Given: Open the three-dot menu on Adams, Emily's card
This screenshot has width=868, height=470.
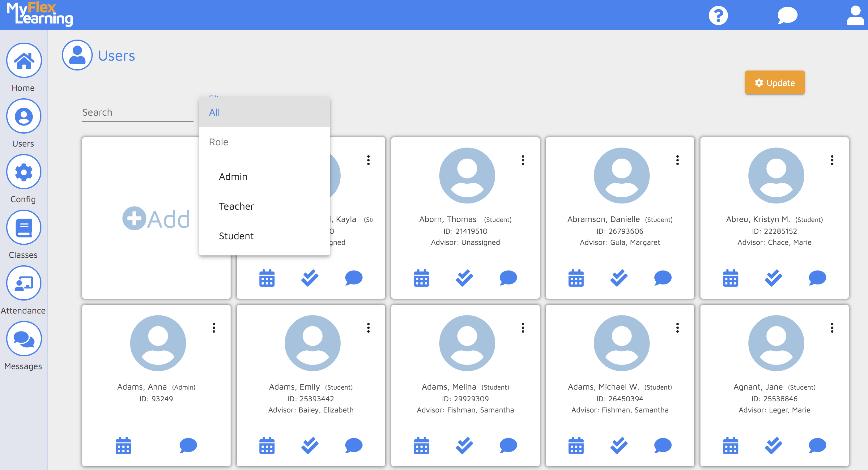Looking at the screenshot, I should [x=368, y=327].
